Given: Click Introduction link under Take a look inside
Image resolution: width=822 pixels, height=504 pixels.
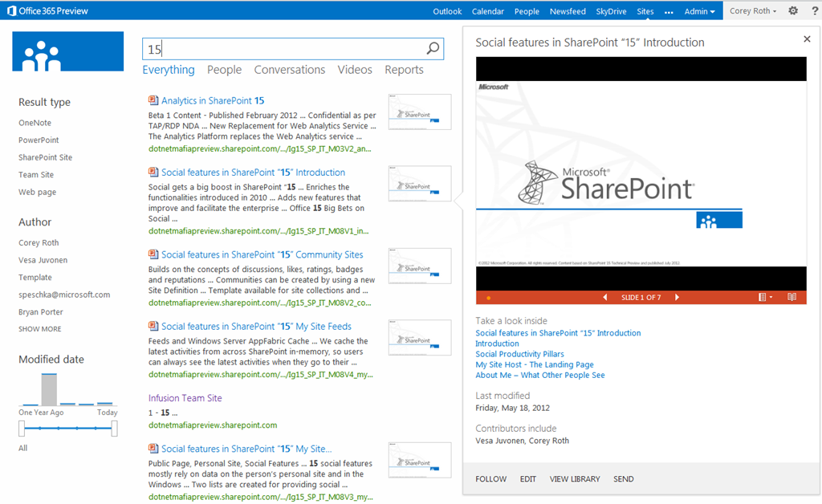Looking at the screenshot, I should click(497, 343).
